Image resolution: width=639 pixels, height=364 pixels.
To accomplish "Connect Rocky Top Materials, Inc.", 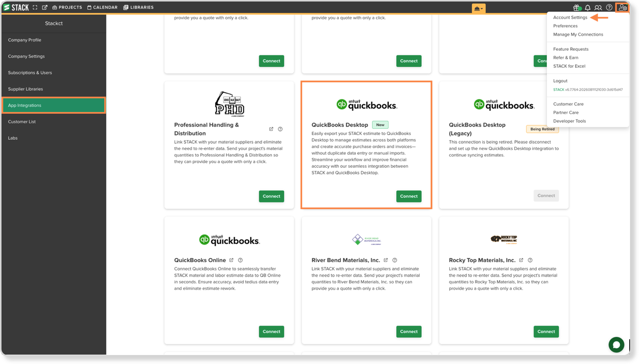I will (x=546, y=331).
